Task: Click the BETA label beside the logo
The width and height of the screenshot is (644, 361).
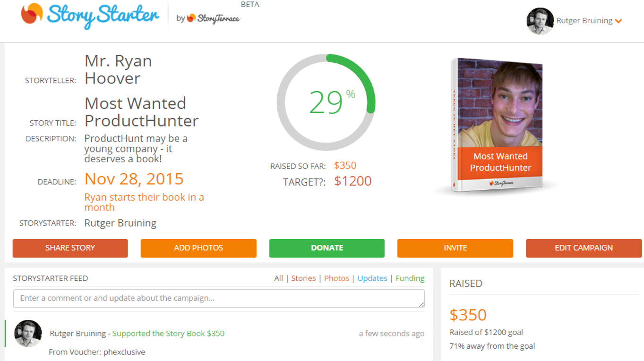Action: [249, 5]
